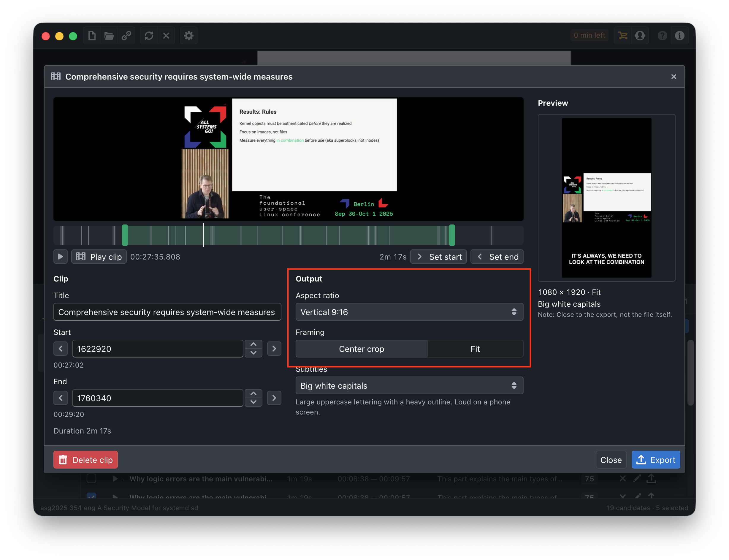Click Set end to mark the clip end
Screen dimensions: 729x560
pyautogui.click(x=497, y=257)
